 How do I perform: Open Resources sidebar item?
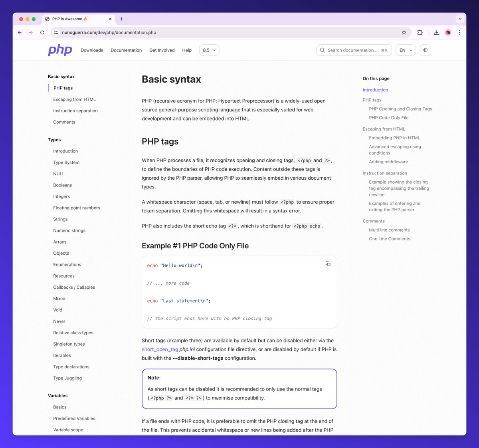[64, 276]
